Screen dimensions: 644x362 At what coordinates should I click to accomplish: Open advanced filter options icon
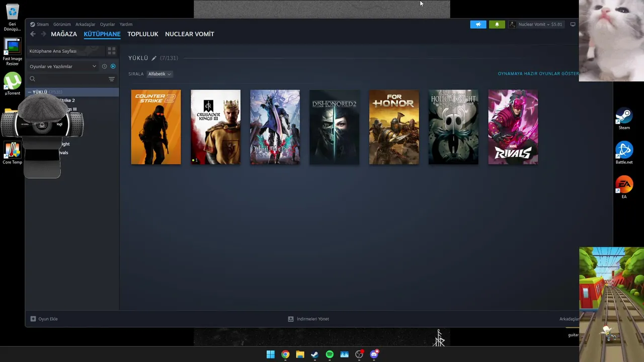click(112, 79)
